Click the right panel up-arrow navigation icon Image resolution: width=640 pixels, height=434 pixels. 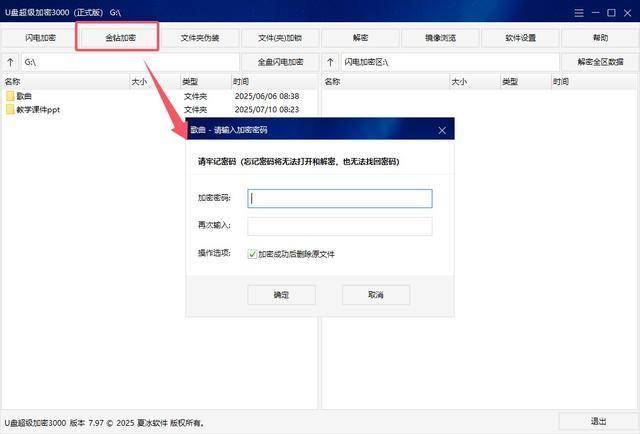(x=331, y=62)
